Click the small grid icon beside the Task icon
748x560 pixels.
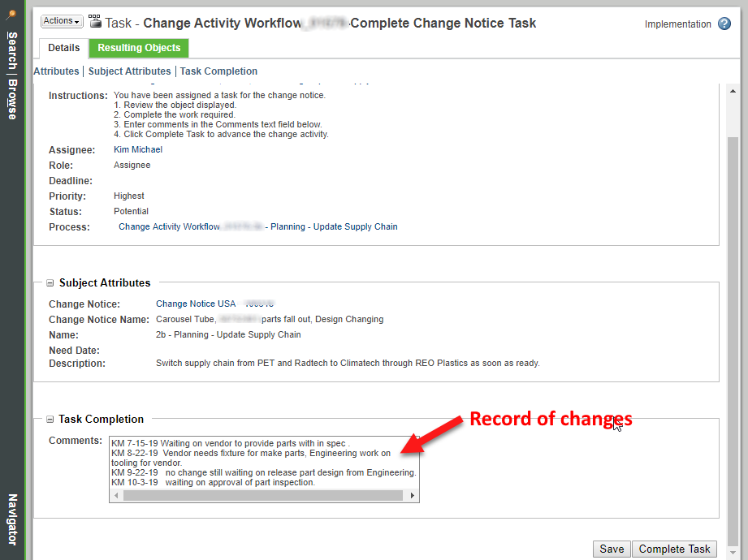coord(95,17)
